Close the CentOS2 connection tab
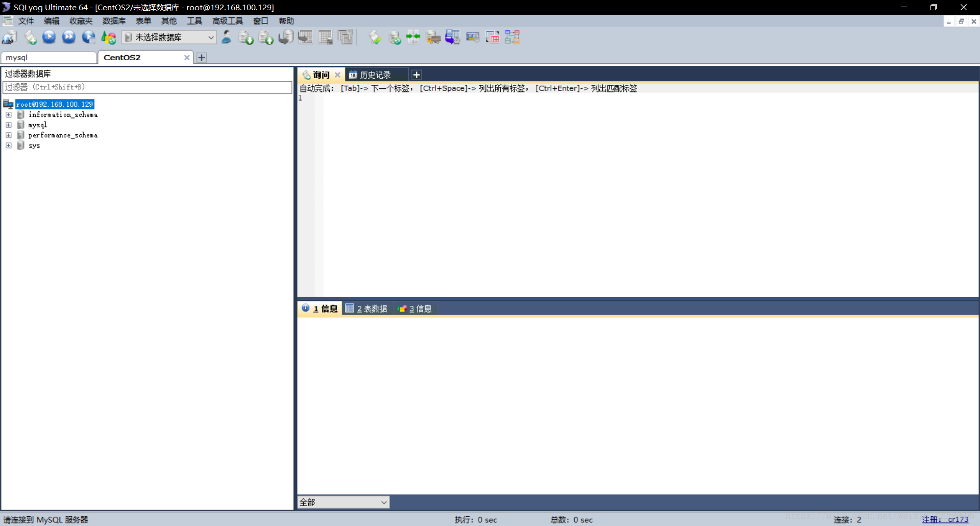The width and height of the screenshot is (980, 526). coord(187,58)
